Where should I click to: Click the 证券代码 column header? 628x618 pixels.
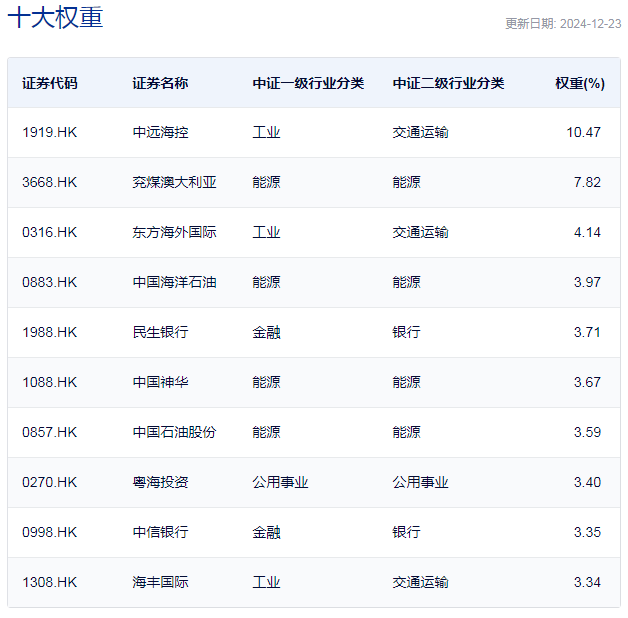[x=49, y=83]
